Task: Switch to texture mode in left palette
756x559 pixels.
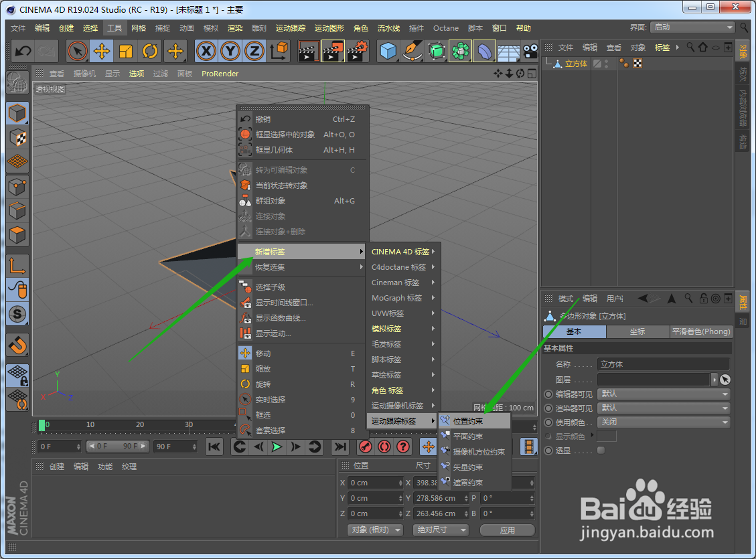Action: click(17, 138)
